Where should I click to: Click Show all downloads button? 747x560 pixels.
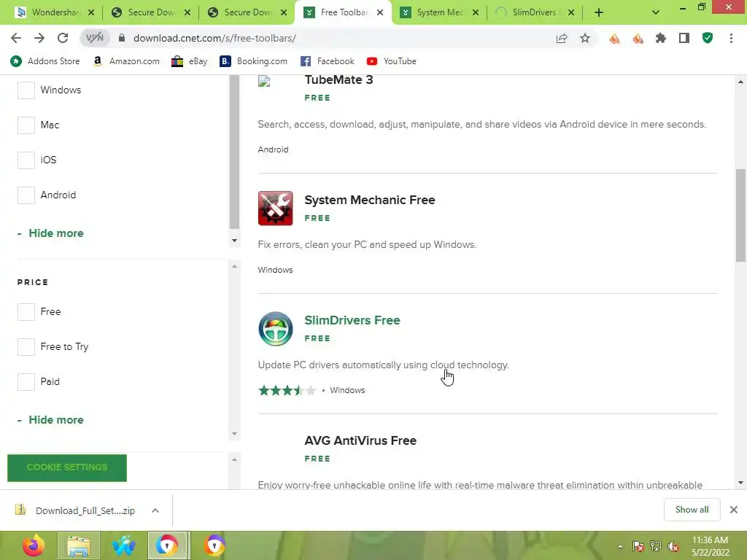[692, 510]
